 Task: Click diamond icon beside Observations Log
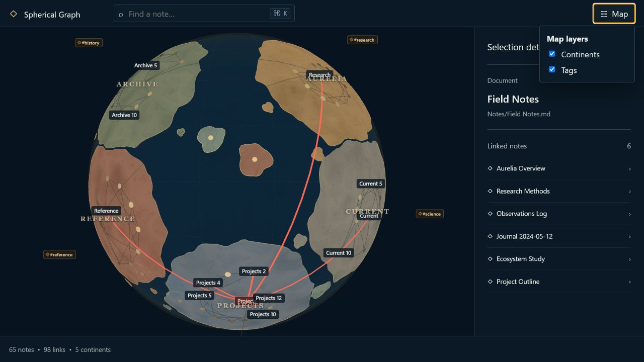click(490, 214)
